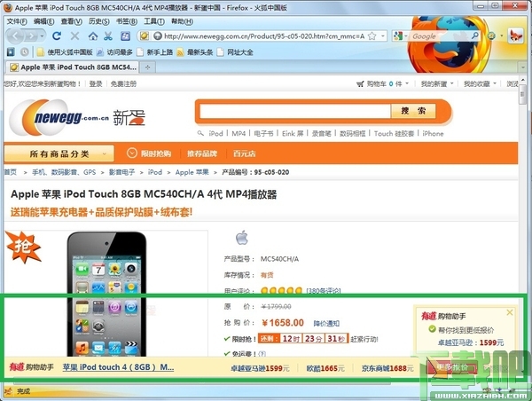Open the 限时抢购 flash sale tab

(149, 153)
